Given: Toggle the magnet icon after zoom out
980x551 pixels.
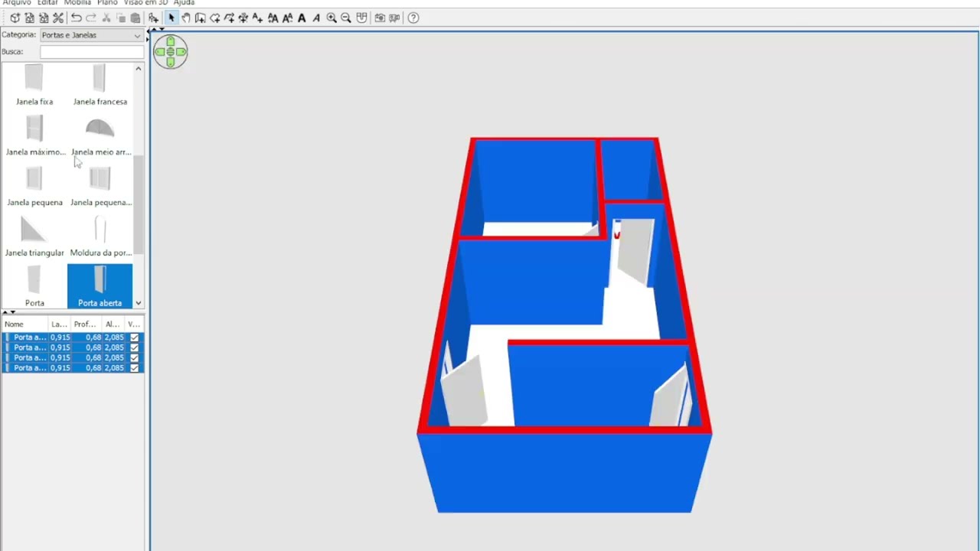Looking at the screenshot, I should click(361, 18).
